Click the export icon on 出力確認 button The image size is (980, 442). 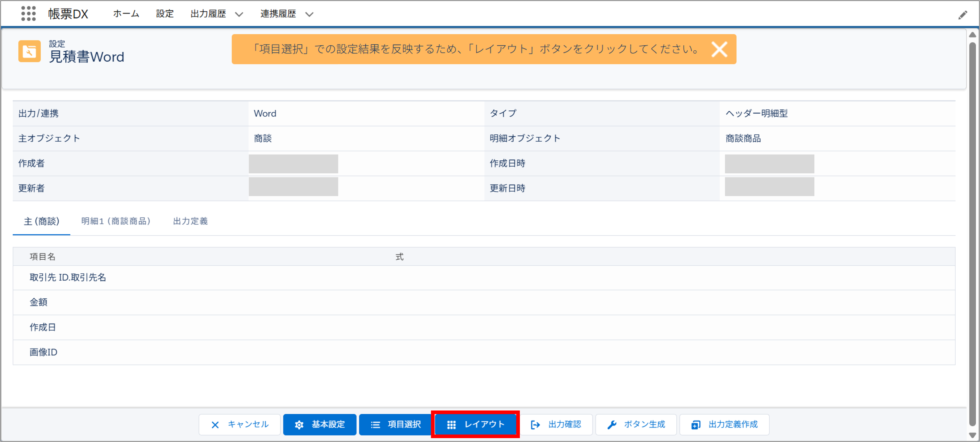[x=535, y=424]
